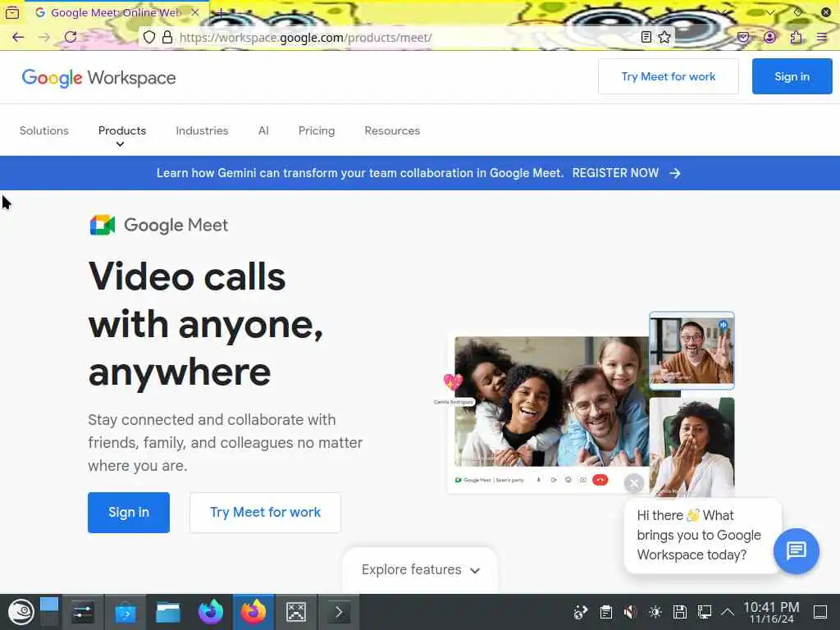Open a new browser tab
840x630 pixels.
220,12
